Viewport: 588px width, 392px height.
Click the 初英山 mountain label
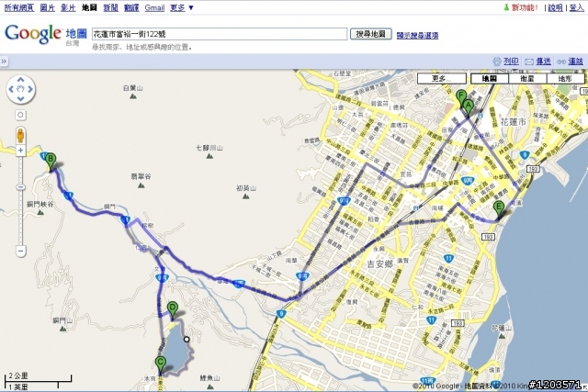click(246, 188)
